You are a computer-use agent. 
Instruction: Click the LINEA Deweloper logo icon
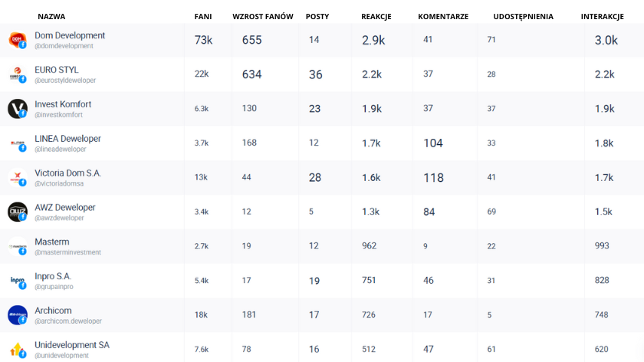[17, 143]
